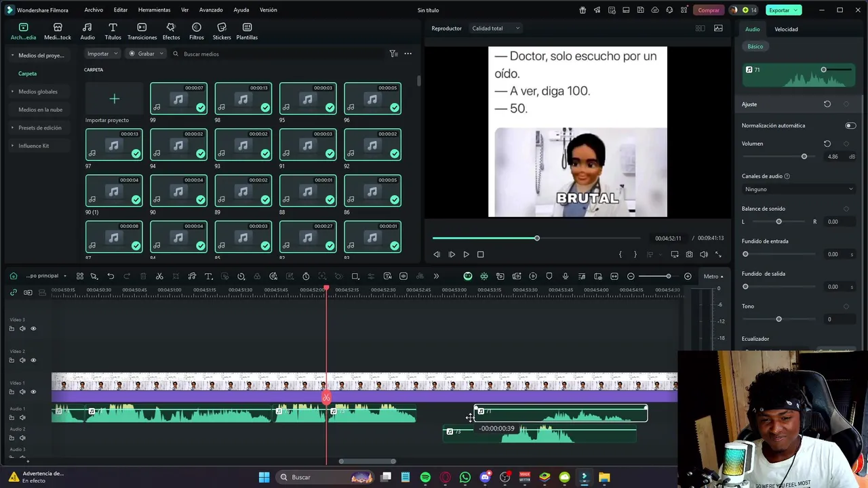Image resolution: width=868 pixels, height=488 pixels.
Task: Open the Grabar dropdown
Action: tap(145, 54)
